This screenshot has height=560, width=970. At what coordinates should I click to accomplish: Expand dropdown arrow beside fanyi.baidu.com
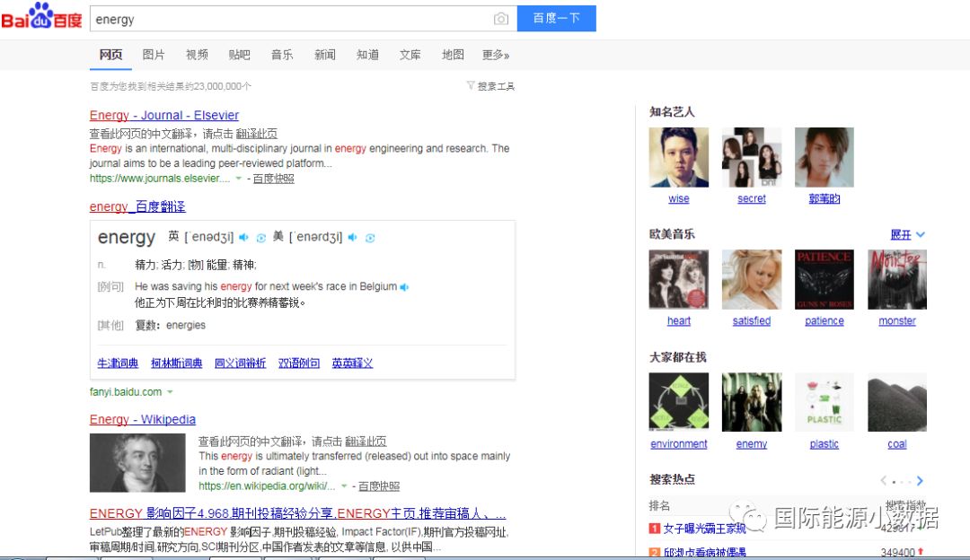click(170, 392)
